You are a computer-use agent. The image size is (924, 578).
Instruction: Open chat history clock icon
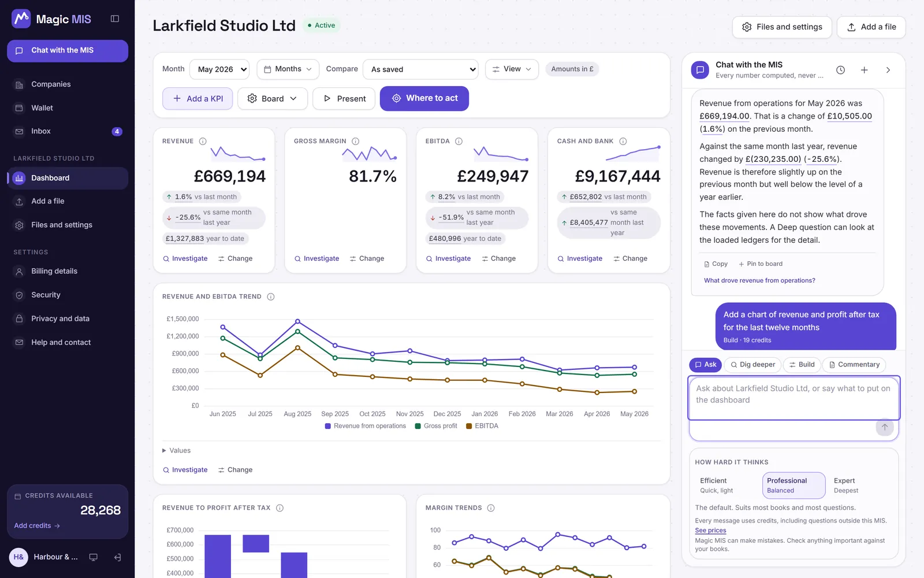tap(841, 70)
